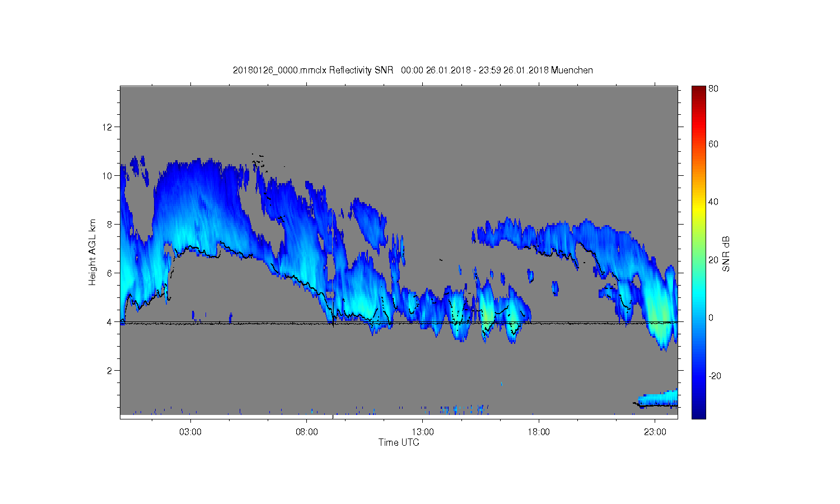
Task: Click the 08:00 time axis tick label
Action: [307, 432]
